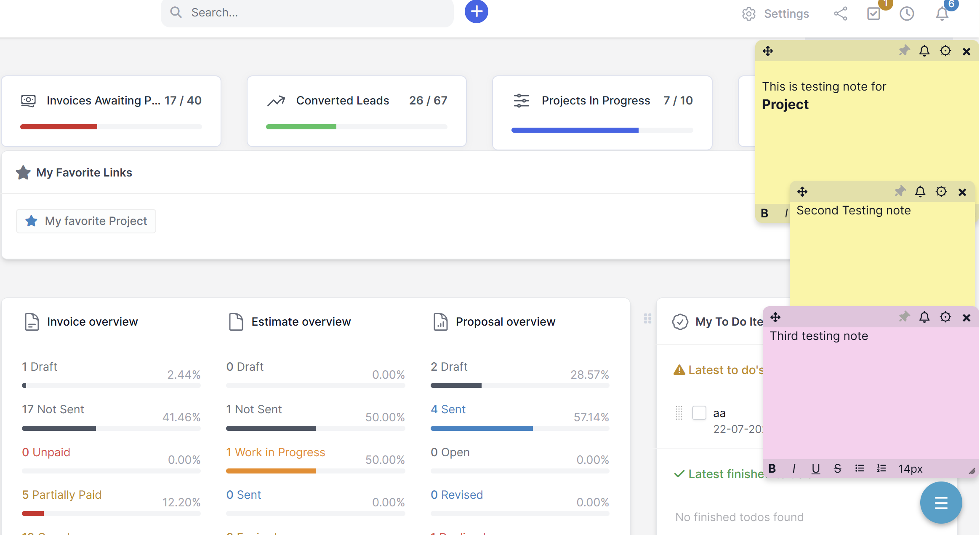The image size is (980, 535).
Task: Open the round blue floating menu button
Action: (x=941, y=503)
